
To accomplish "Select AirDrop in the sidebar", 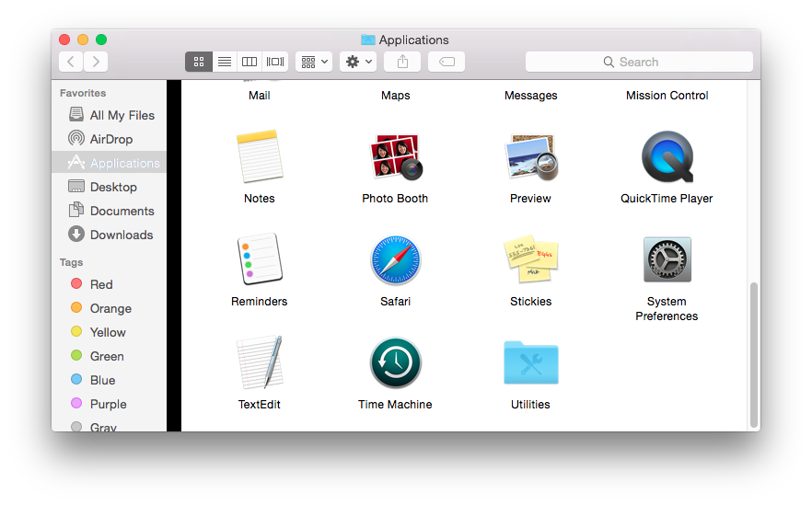I will point(110,139).
